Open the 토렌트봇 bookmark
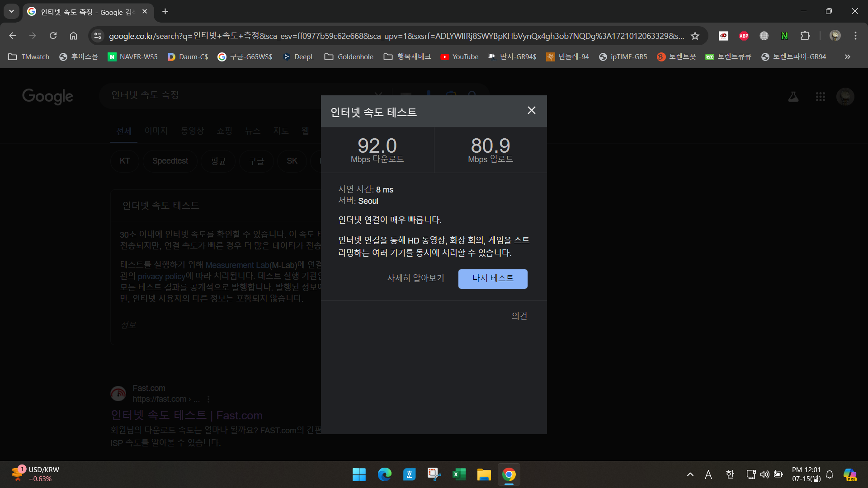 coord(676,56)
